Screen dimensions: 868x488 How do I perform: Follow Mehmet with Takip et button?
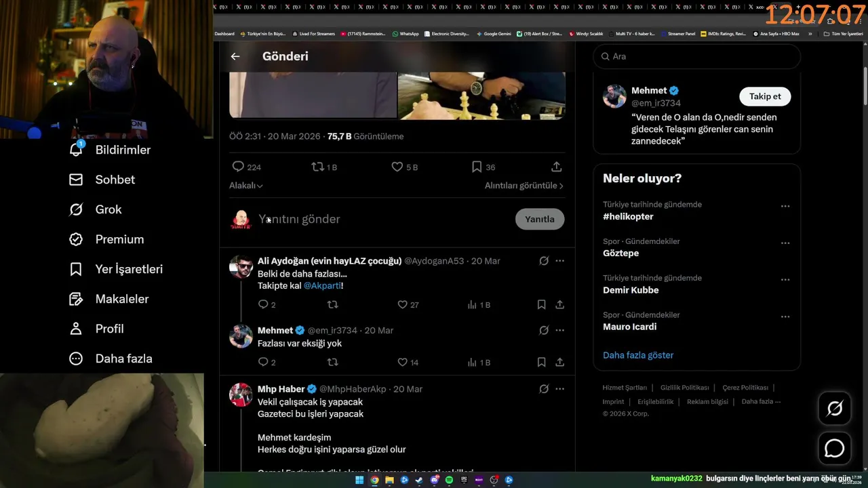pyautogui.click(x=765, y=96)
